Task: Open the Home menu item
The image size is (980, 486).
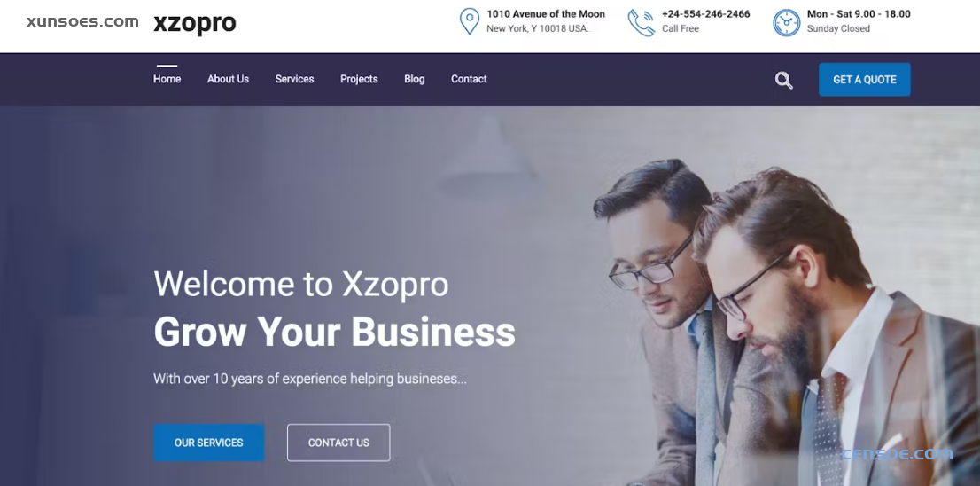Action: (167, 79)
